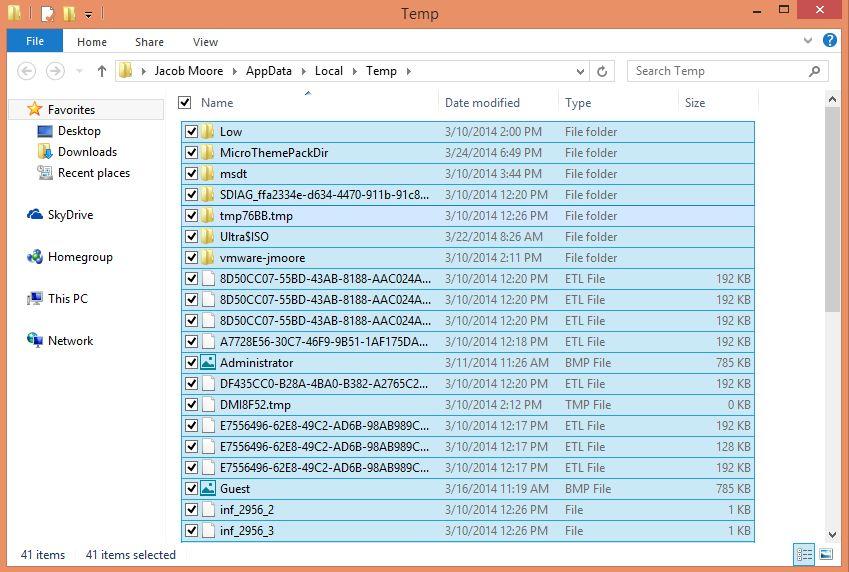The width and height of the screenshot is (849, 572).
Task: Click the Back navigation arrow
Action: [27, 71]
